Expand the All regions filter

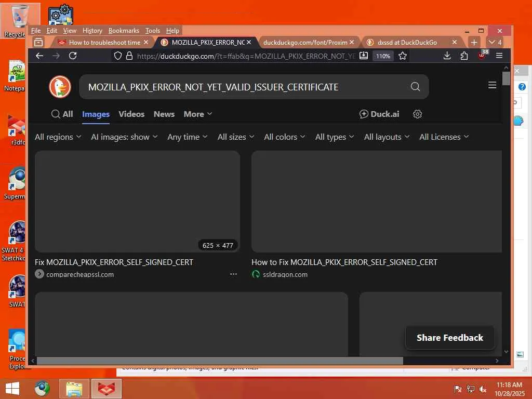click(58, 137)
